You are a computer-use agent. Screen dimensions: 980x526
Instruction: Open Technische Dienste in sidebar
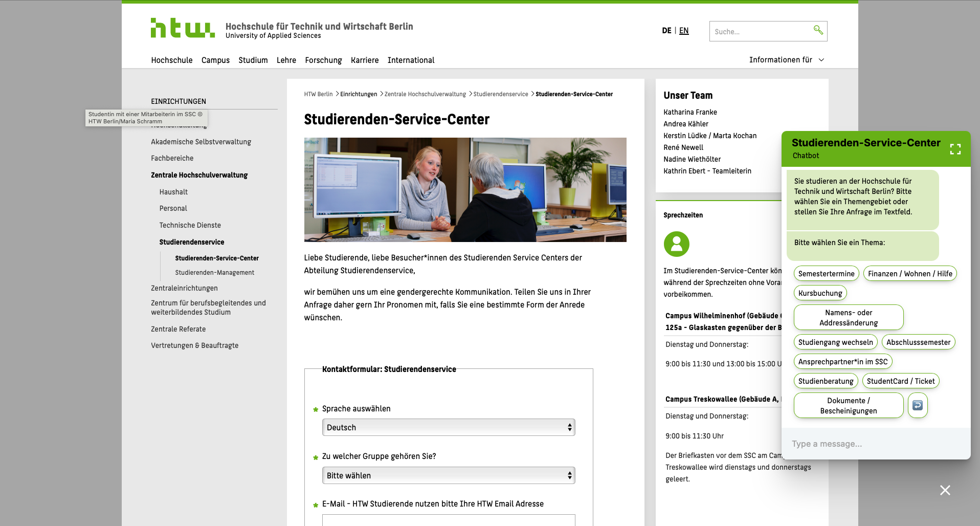click(x=190, y=225)
